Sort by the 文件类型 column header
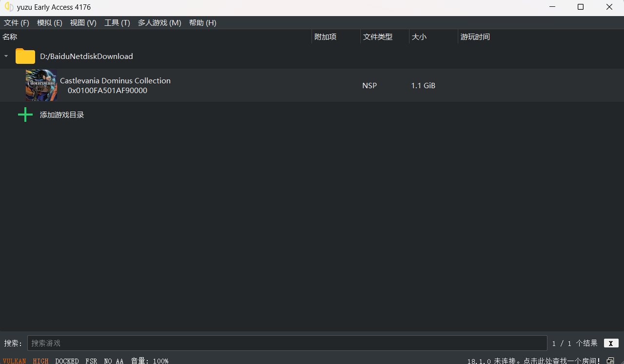624x364 pixels. (385, 37)
